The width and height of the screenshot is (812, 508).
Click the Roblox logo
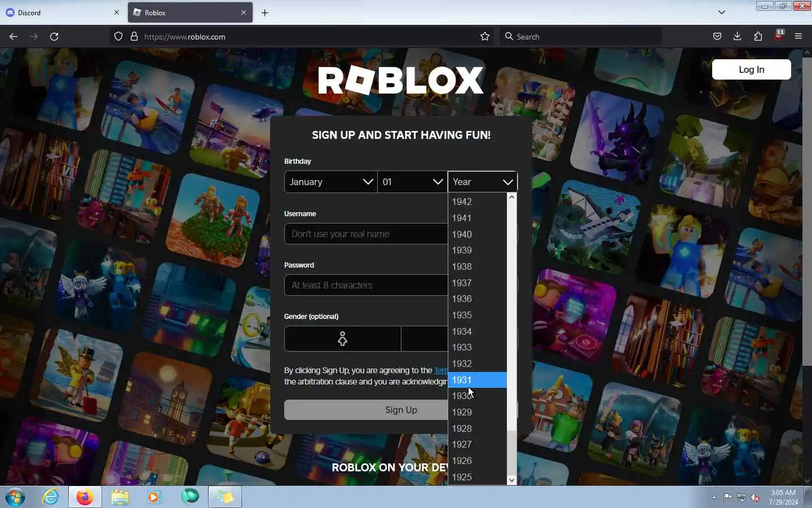click(401, 80)
